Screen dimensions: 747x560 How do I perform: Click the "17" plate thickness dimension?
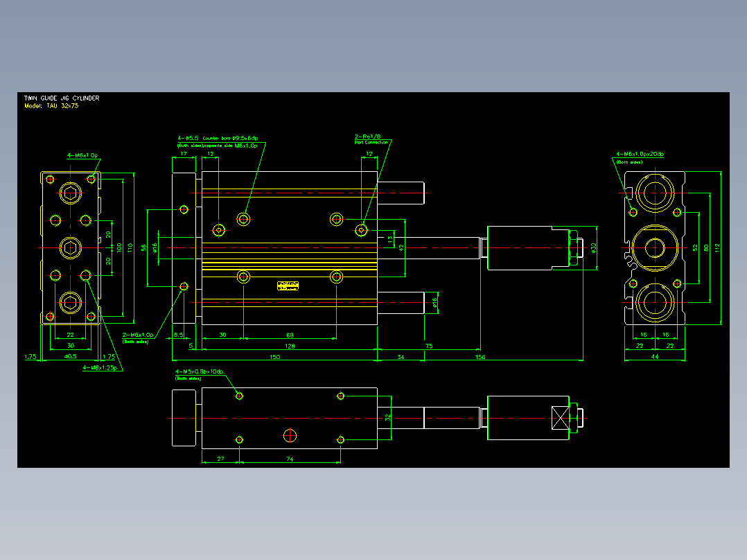click(x=184, y=155)
